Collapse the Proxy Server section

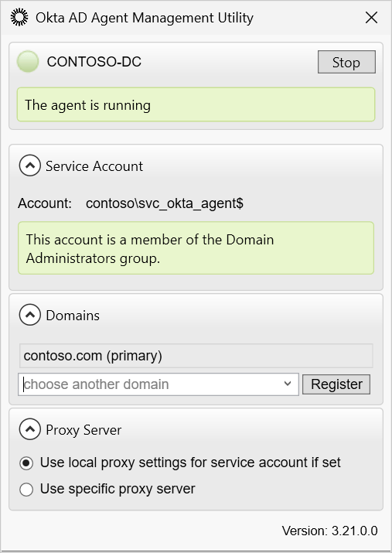point(30,429)
